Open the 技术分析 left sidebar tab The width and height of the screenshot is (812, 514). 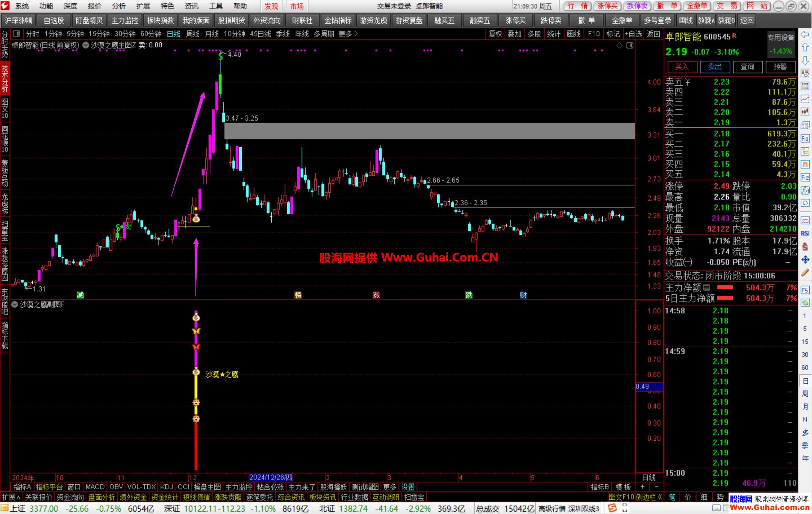click(x=5, y=78)
